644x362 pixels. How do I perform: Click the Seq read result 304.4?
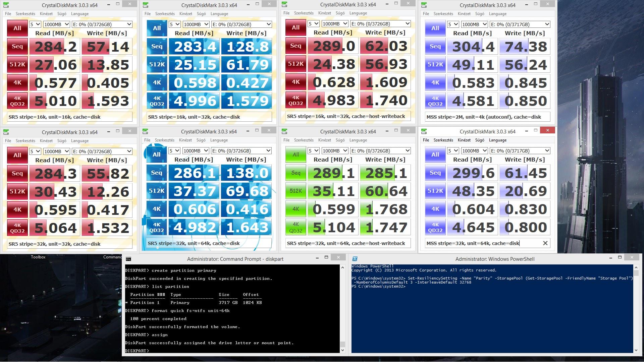pyautogui.click(x=473, y=47)
